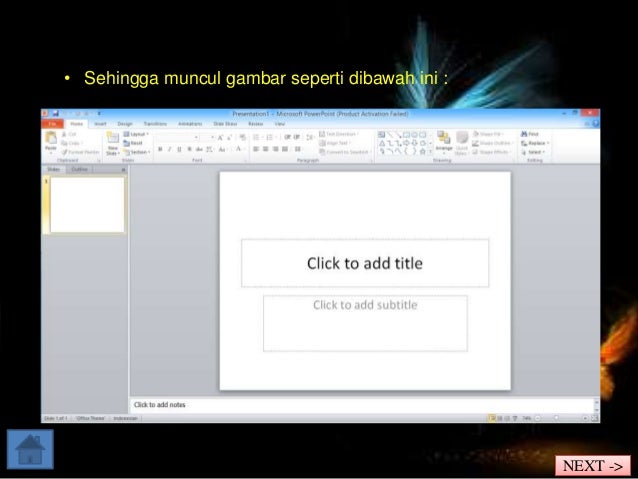Image resolution: width=638 pixels, height=479 pixels.
Task: Open the Shape Effects menu
Action: [x=492, y=152]
